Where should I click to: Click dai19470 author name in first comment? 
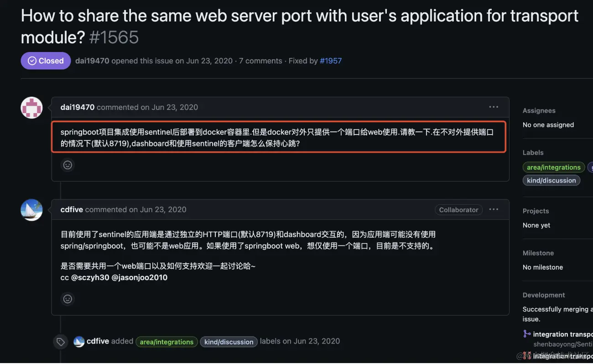pyautogui.click(x=78, y=107)
